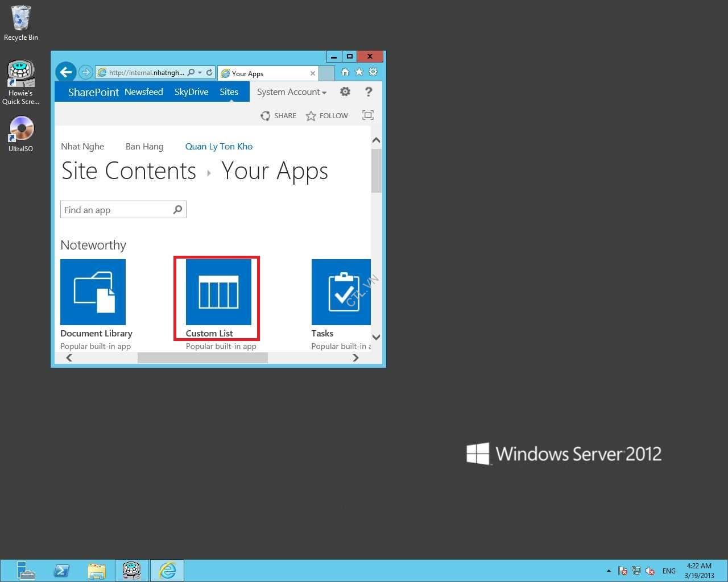Screen dimensions: 728x582
Task: Expand address bar search dropdown arrow
Action: [200, 73]
